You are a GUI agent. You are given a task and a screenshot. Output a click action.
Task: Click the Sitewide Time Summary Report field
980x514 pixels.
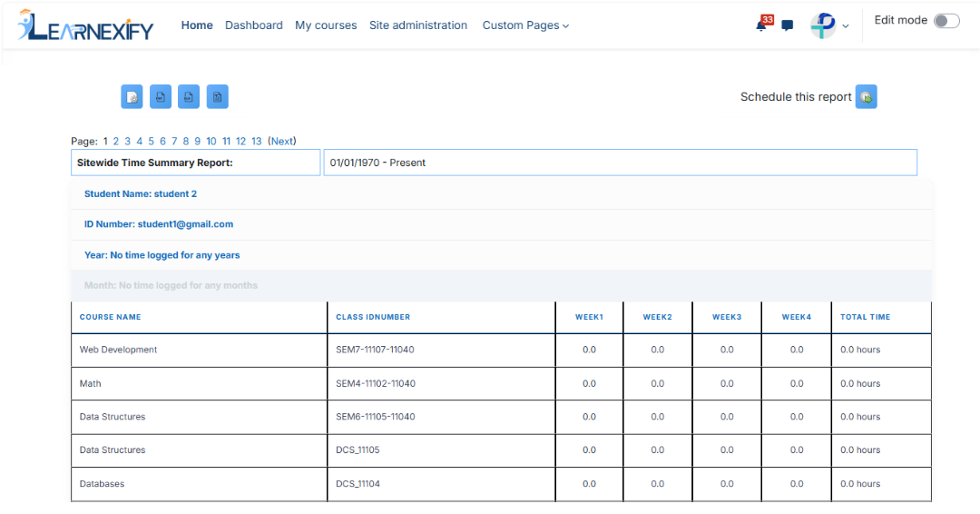196,163
